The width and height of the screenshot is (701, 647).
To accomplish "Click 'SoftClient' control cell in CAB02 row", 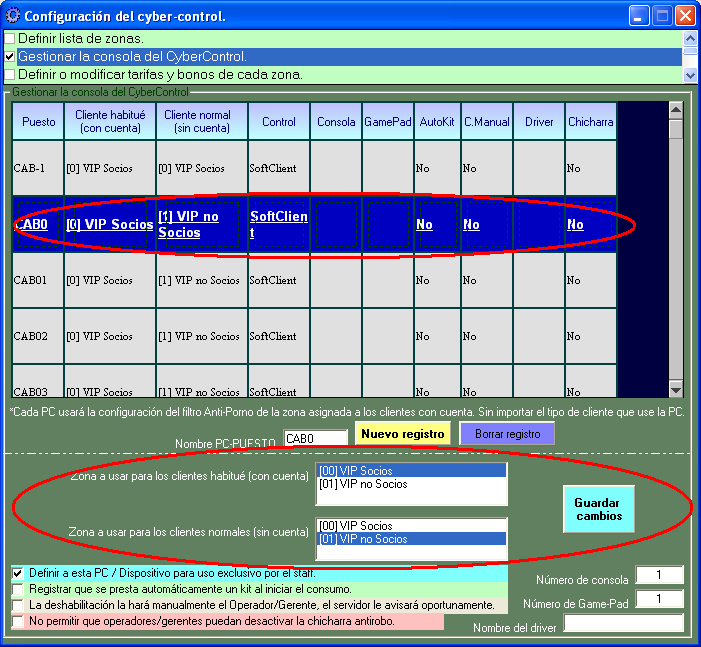I will (279, 336).
